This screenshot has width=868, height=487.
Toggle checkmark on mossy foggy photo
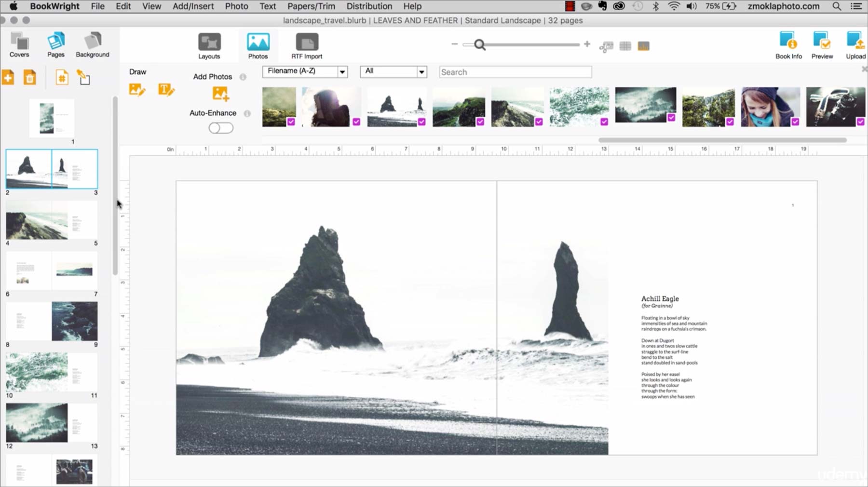pyautogui.click(x=291, y=122)
